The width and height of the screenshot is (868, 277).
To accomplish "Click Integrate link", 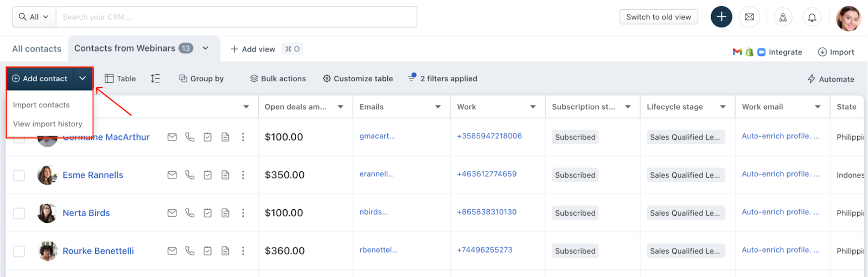I will tap(767, 52).
